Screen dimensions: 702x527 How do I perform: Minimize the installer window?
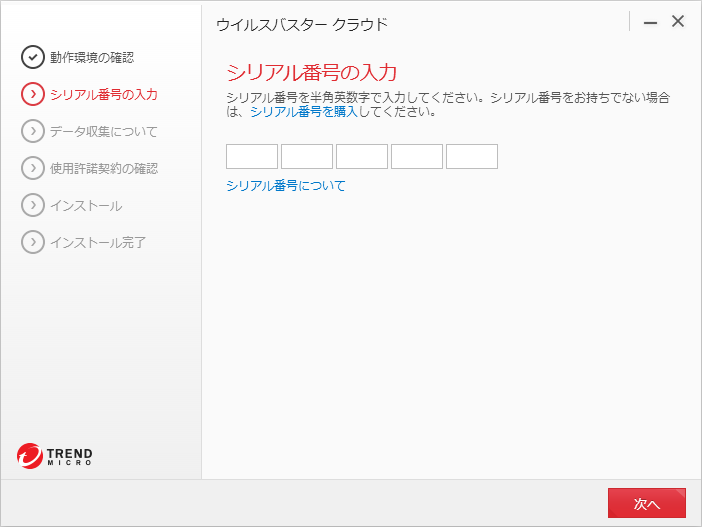point(650,22)
